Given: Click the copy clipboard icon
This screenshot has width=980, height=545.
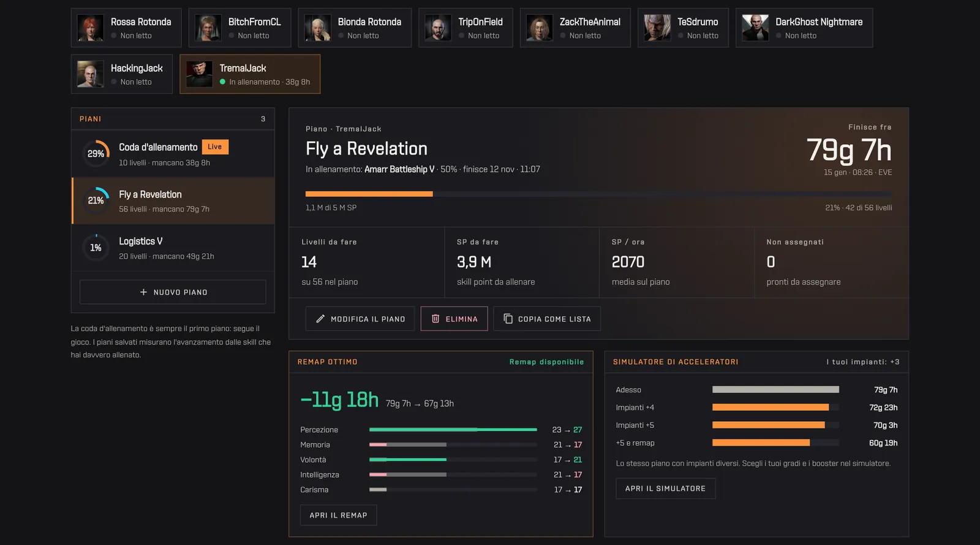Looking at the screenshot, I should click(x=508, y=319).
